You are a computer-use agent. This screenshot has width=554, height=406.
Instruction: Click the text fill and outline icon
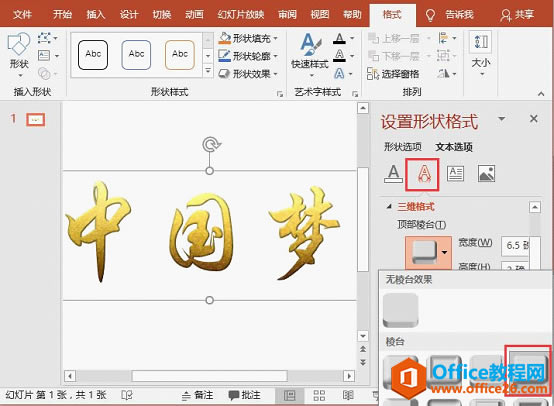[393, 174]
